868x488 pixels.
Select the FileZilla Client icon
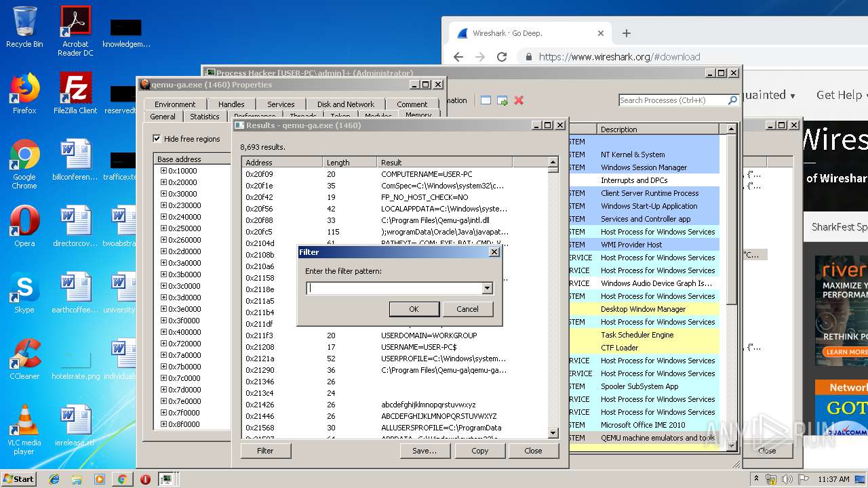[x=75, y=94]
